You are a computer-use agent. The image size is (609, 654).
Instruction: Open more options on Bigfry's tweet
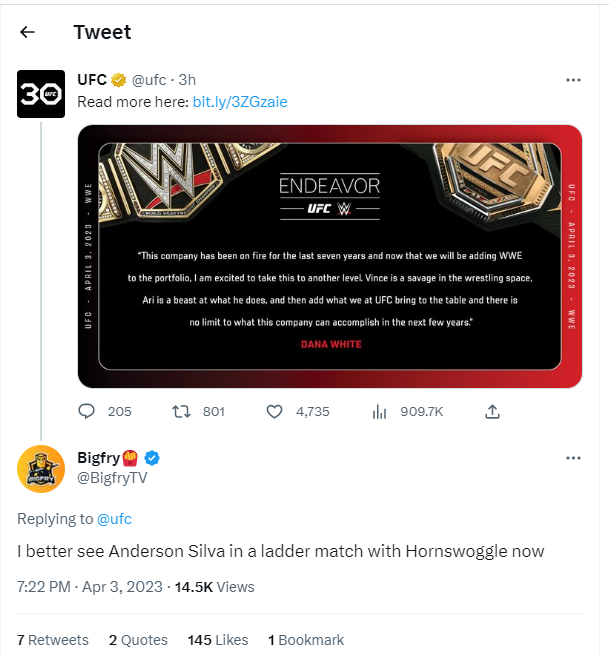point(573,458)
